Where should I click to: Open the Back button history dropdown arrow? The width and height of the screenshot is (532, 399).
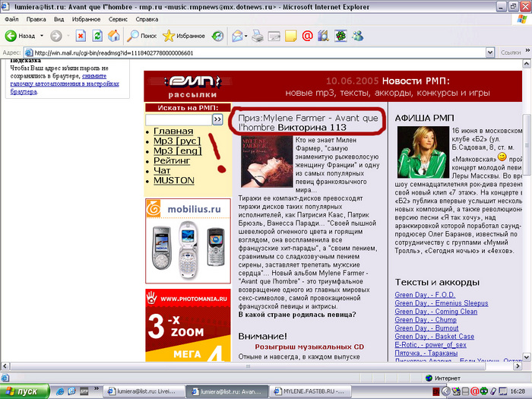coord(42,36)
